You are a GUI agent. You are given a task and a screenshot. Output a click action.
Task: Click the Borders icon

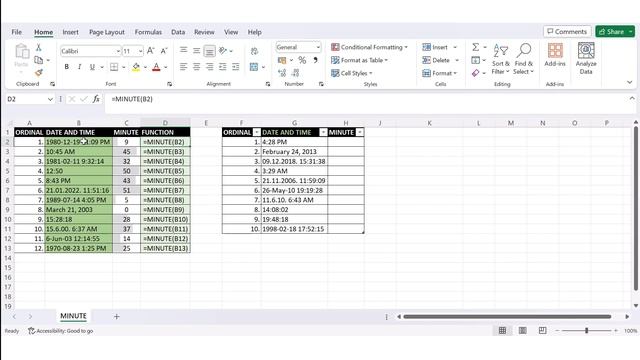click(114, 67)
